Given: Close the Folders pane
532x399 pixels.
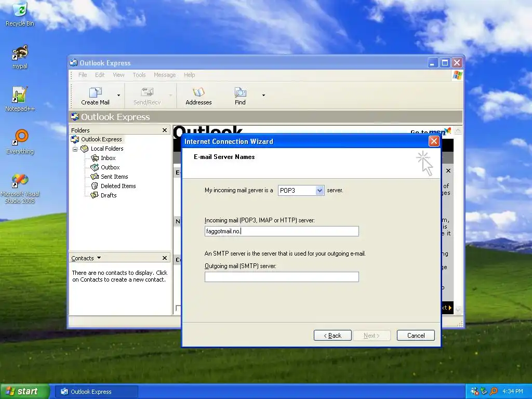Looking at the screenshot, I should point(165,130).
